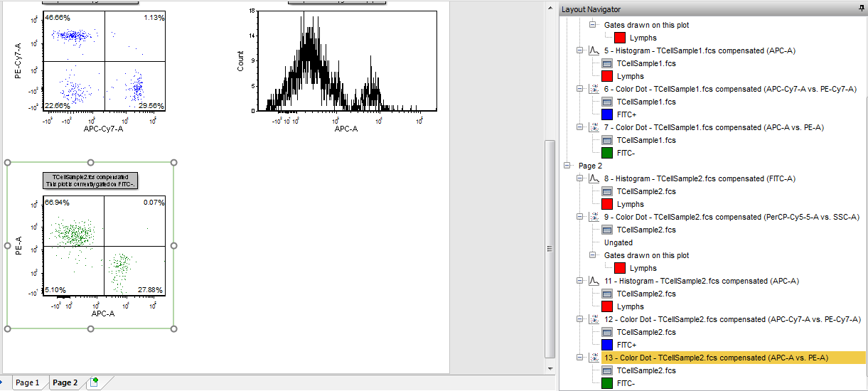
Task: Click the add new page icon
Action: pos(92,382)
